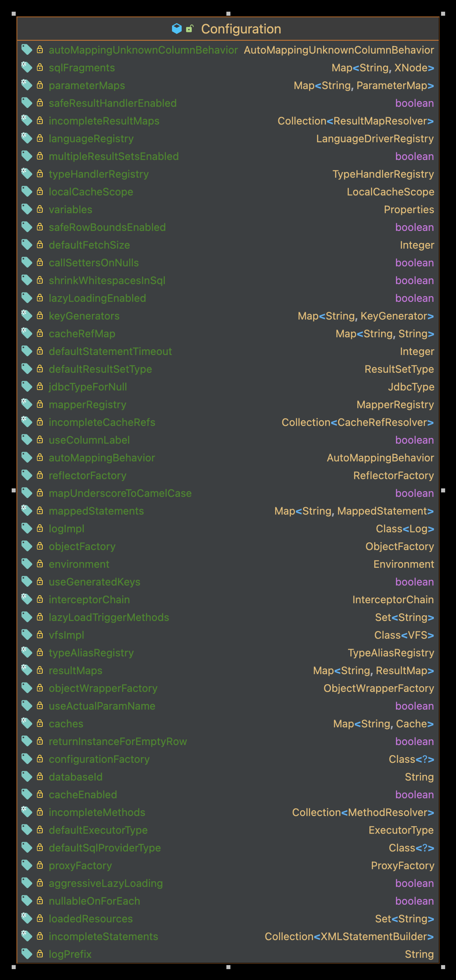Select the databaseId field
This screenshot has width=456, height=980.
coord(76,777)
